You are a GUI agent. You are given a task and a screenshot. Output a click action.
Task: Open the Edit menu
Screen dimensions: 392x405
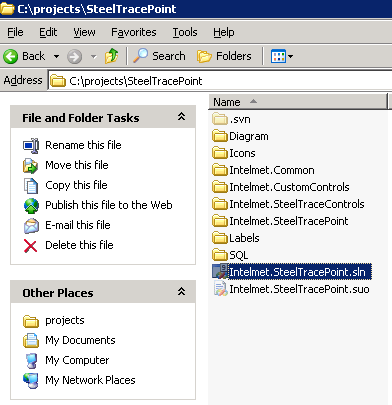coord(48,32)
